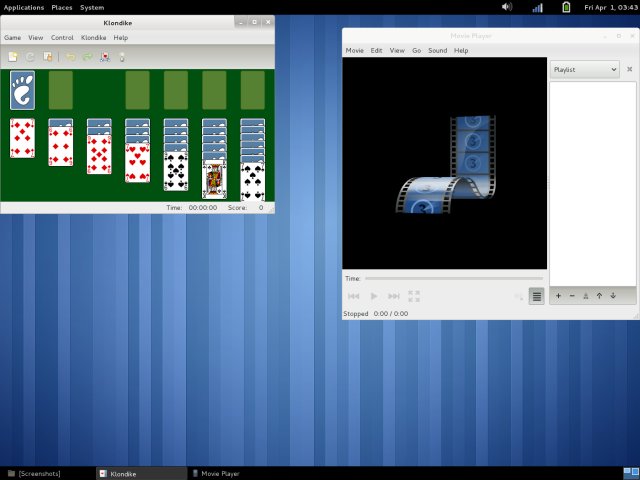
Task: Click the select game toolbar icon
Action: coord(46,57)
